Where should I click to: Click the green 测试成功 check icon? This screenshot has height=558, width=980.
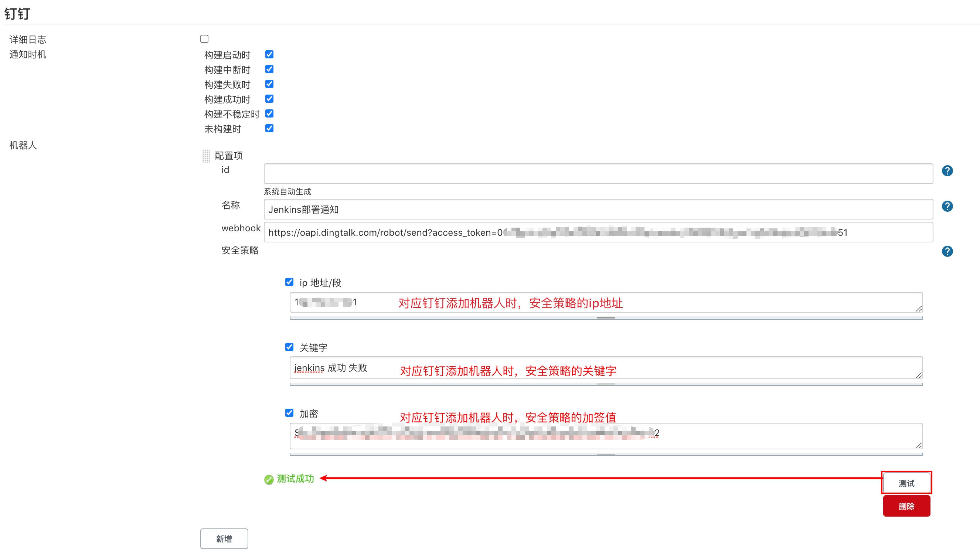269,479
